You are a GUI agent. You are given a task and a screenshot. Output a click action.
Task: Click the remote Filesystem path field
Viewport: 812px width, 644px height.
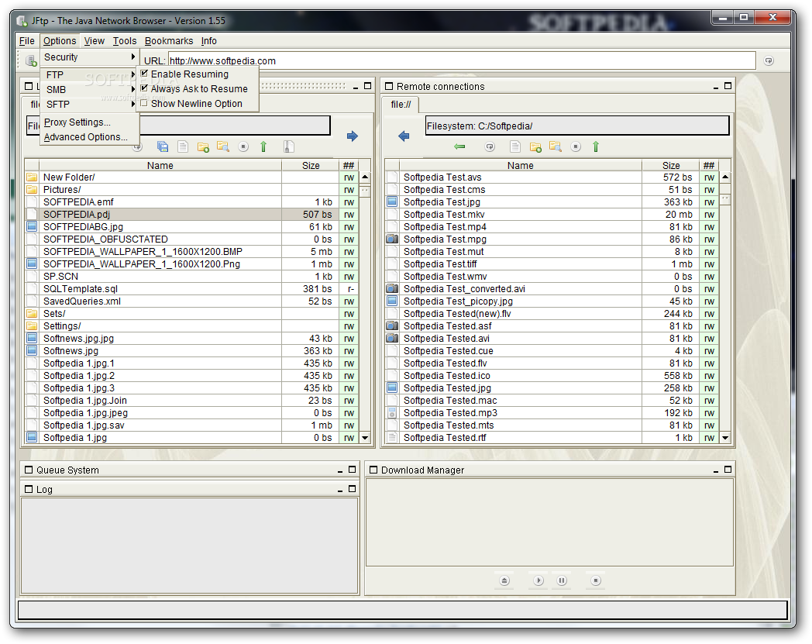point(577,126)
